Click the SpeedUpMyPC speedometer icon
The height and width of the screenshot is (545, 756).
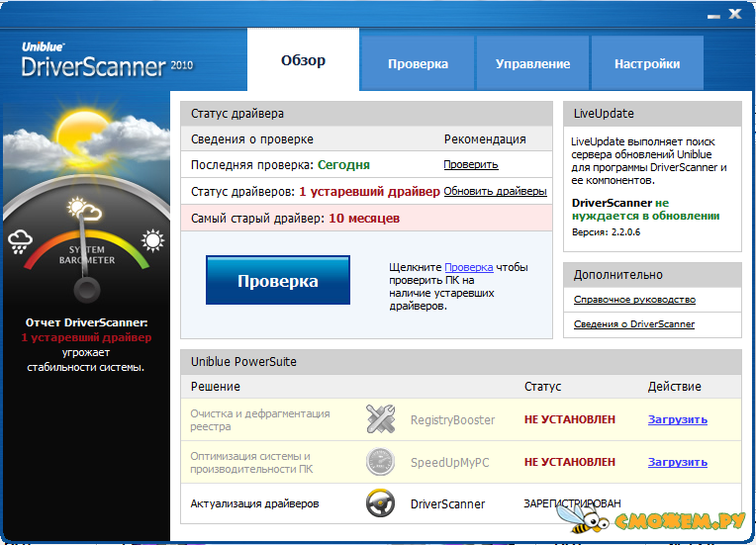(380, 461)
